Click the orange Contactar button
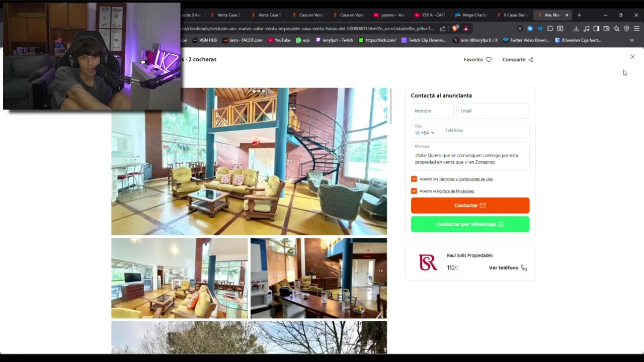 pos(470,205)
